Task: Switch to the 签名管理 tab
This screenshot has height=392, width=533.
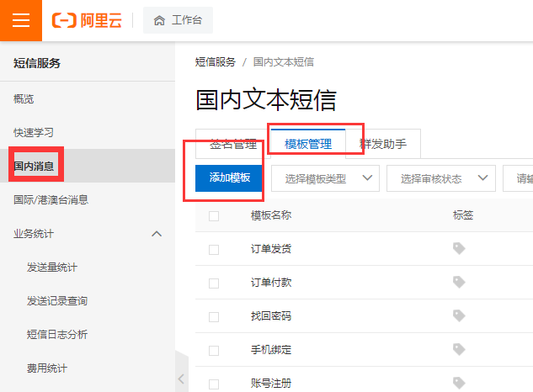Action: 233,144
